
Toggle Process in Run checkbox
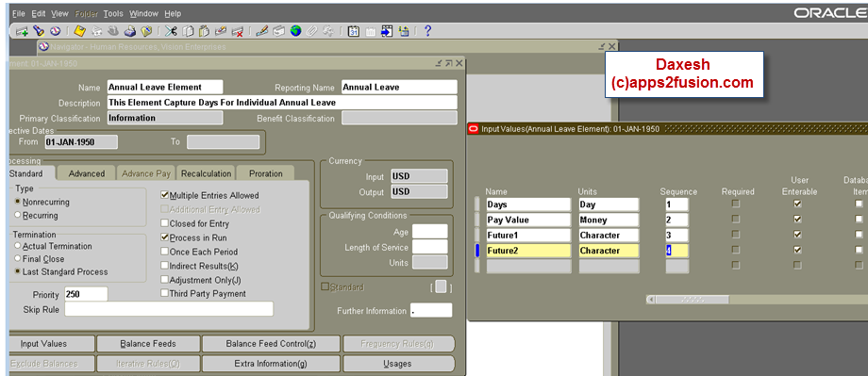pos(164,237)
